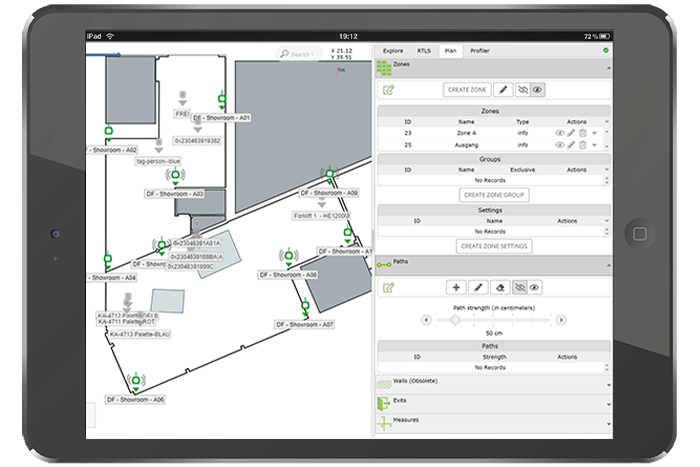The height and width of the screenshot is (467, 700).
Task: Edit the Ausgang zone with its pencil icon
Action: pyautogui.click(x=572, y=145)
